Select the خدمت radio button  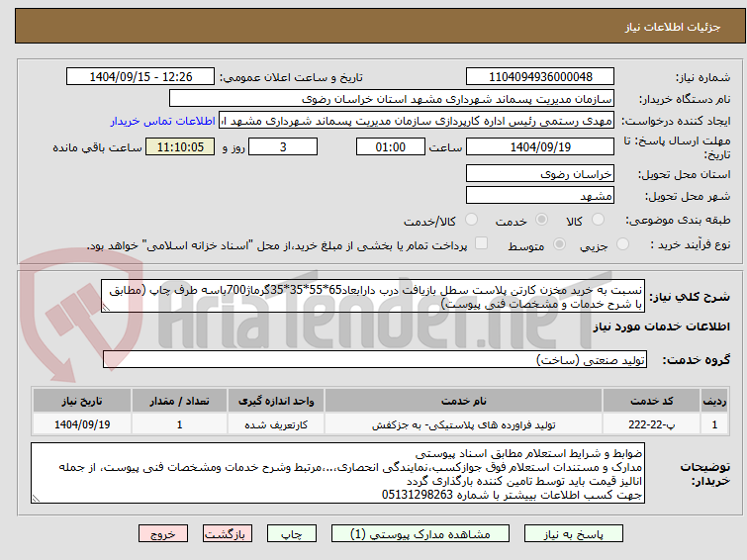pos(541,220)
